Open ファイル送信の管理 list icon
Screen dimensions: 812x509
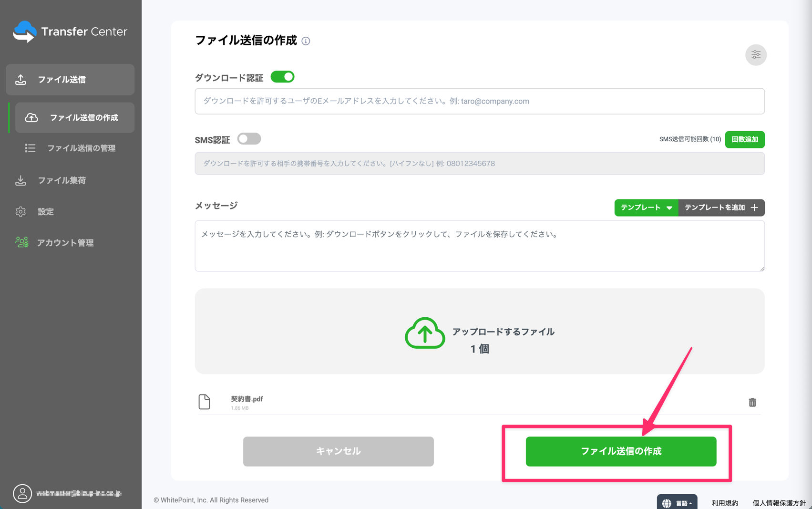coord(30,148)
